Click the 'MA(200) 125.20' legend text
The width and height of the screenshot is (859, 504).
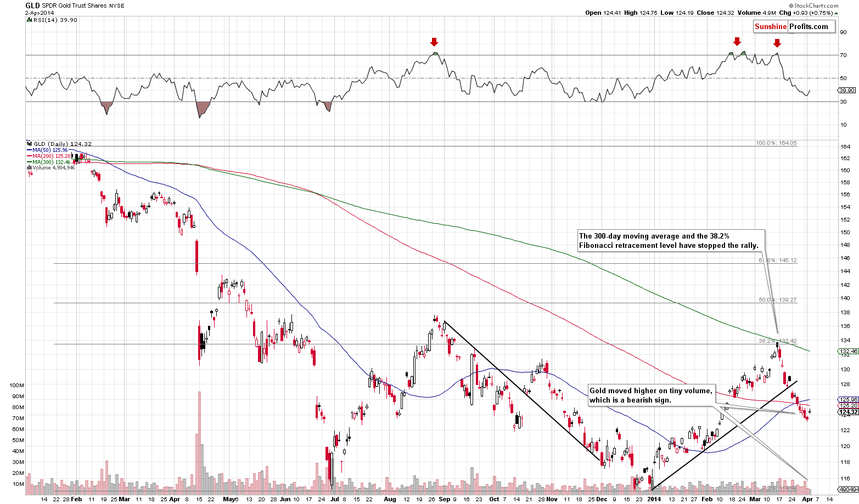52,156
